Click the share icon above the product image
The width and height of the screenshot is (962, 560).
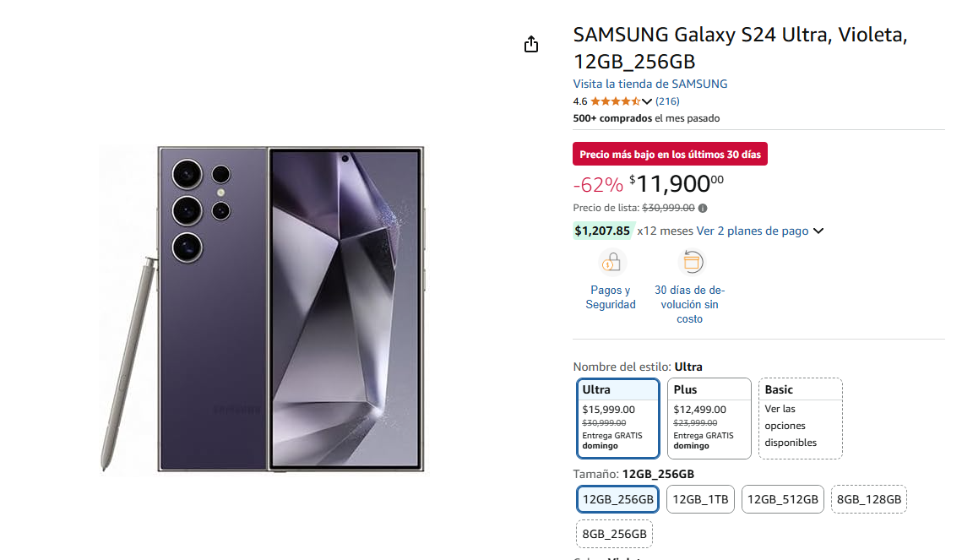(530, 45)
